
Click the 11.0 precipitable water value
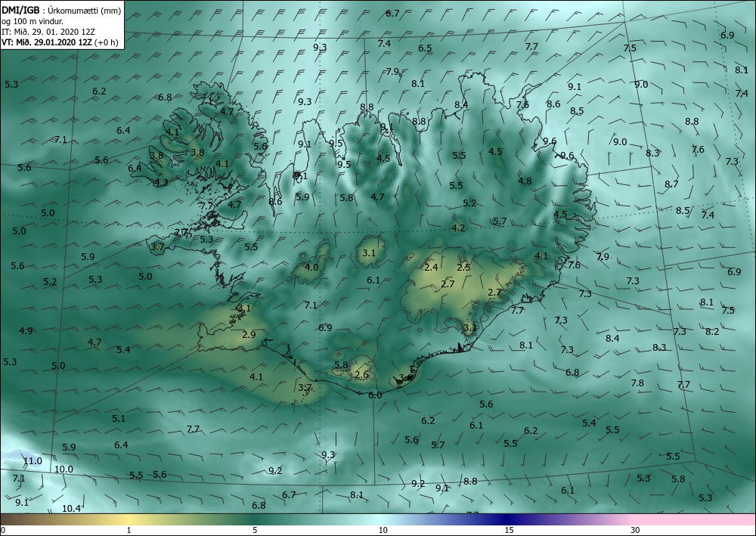[33, 461]
